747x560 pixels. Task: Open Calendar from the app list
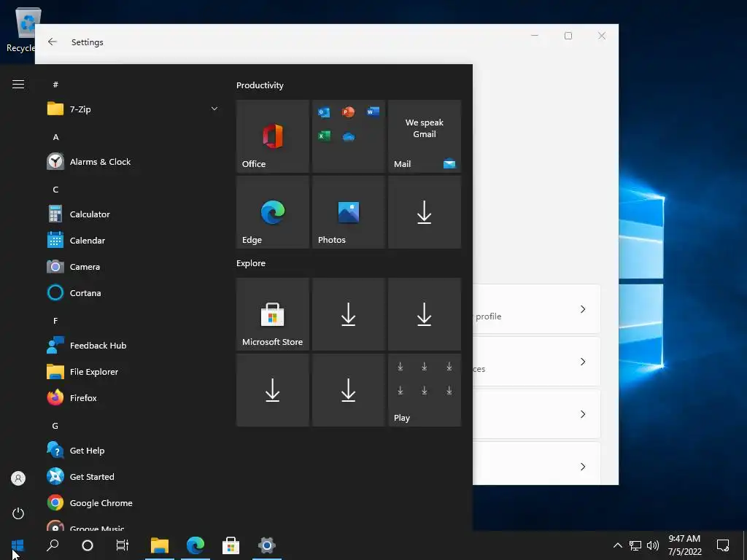click(x=133, y=241)
